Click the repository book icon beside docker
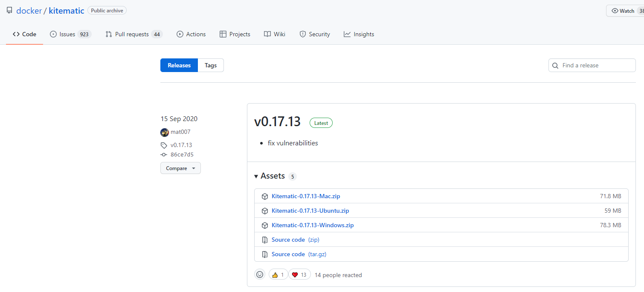Viewport: 644px width, 292px height. 9,11
